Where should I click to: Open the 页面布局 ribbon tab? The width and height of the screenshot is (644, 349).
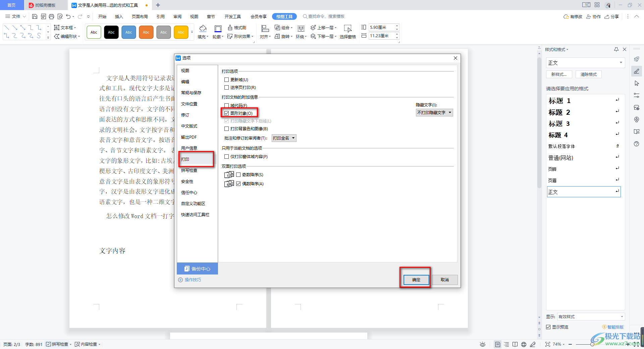140,16
